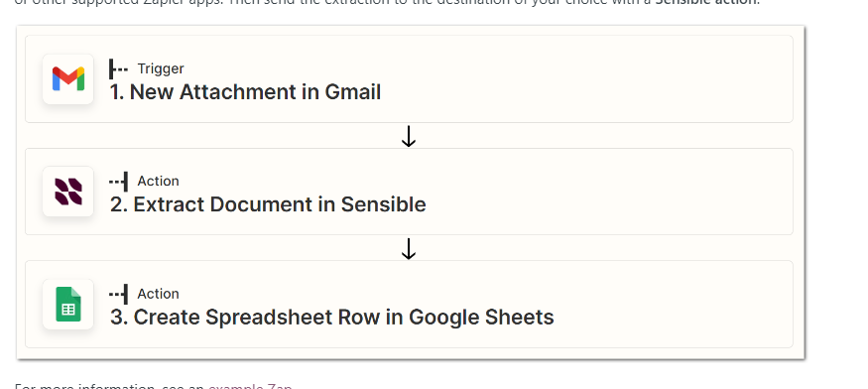Click empty space inside the Sensible action card

(x=609, y=192)
